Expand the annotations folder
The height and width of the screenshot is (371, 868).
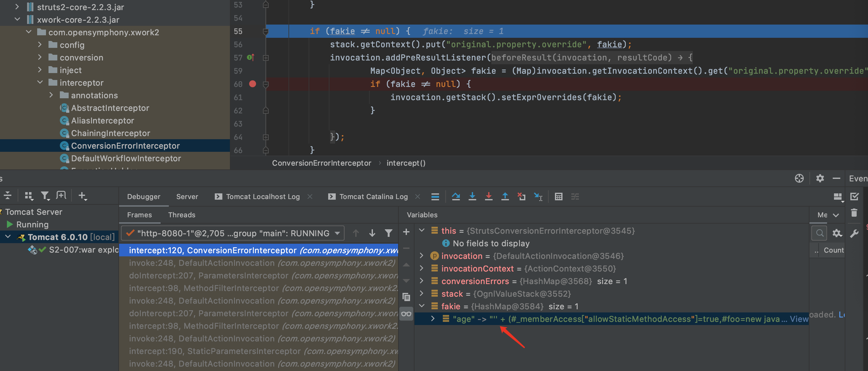[x=51, y=95]
